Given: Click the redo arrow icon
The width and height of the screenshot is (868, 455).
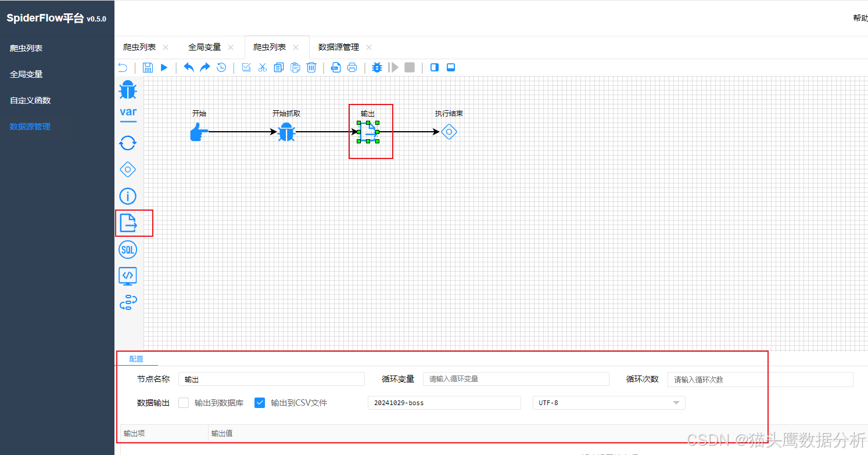Looking at the screenshot, I should point(205,67).
